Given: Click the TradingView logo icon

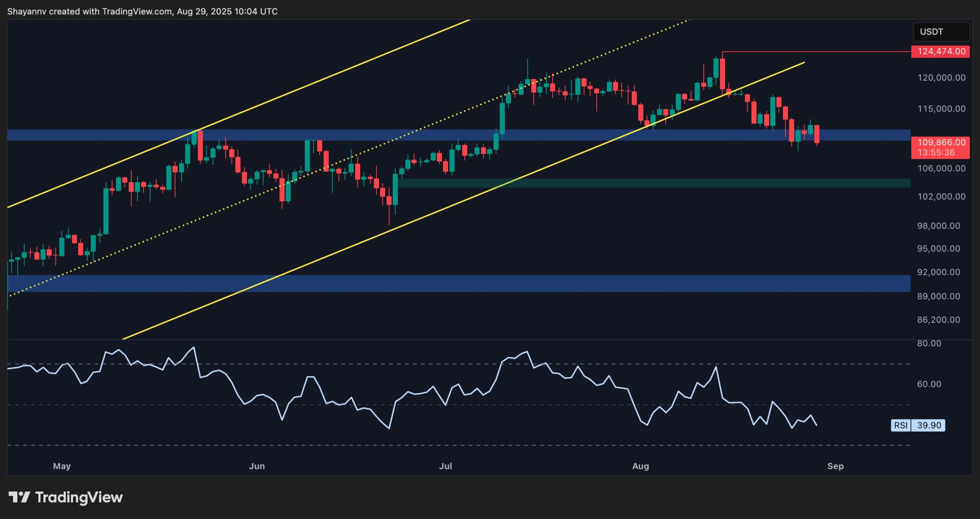Looking at the screenshot, I should pos(19,497).
